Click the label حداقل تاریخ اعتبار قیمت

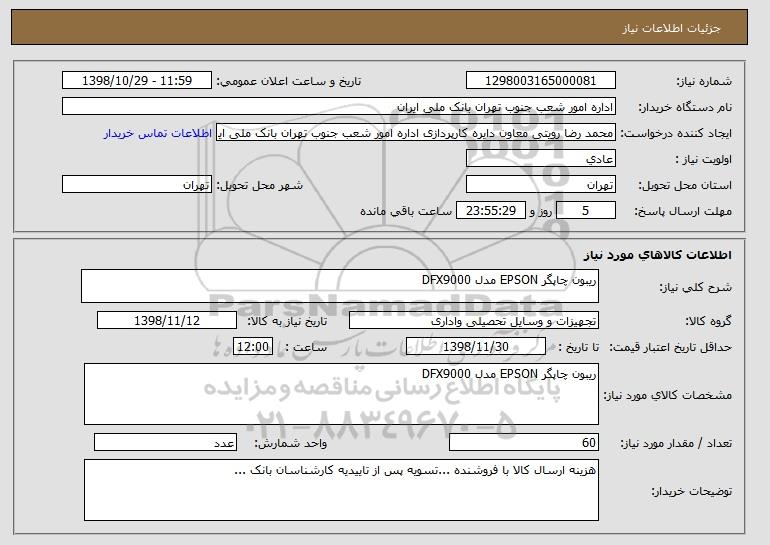[x=670, y=347]
